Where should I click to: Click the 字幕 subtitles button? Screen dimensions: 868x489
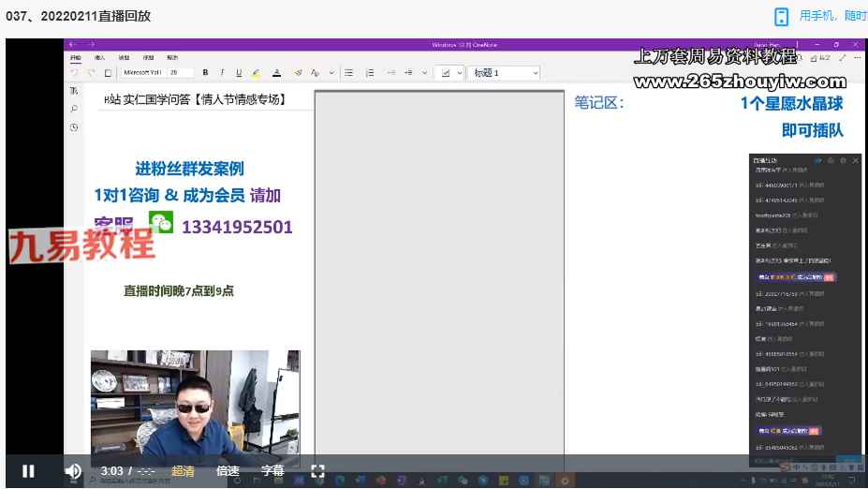(272, 471)
